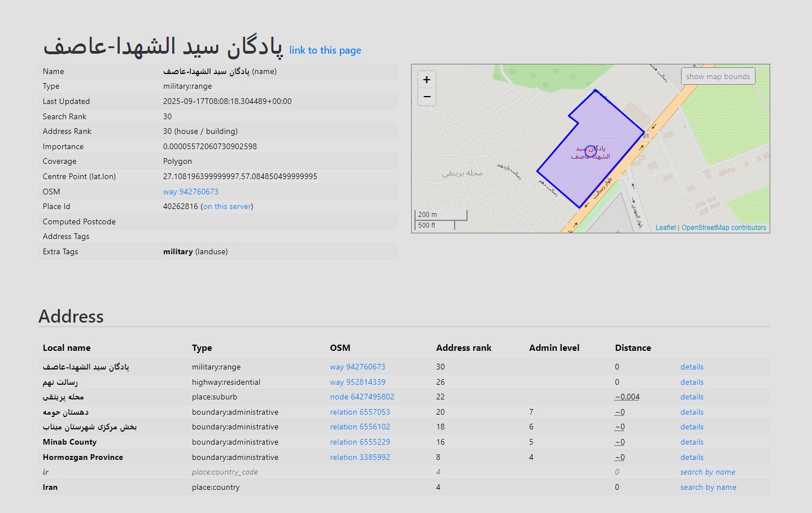Viewport: 812px width, 513px height.
Task: Open the Leaflet attribution link
Action: (666, 228)
